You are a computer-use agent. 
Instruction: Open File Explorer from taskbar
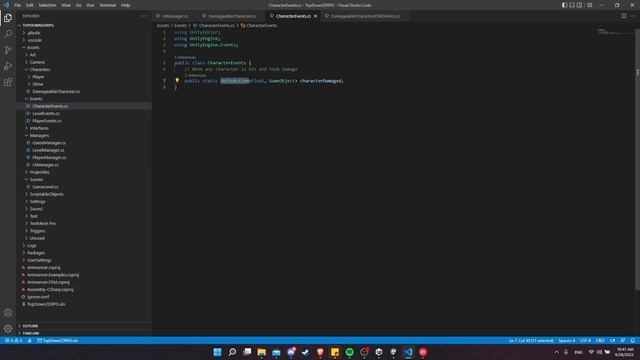[x=262, y=352]
